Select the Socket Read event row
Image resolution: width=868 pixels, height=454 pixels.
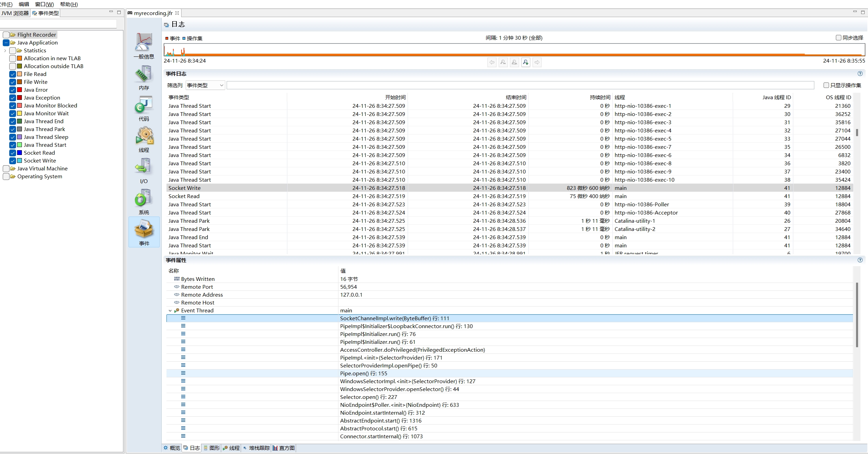[510, 196]
